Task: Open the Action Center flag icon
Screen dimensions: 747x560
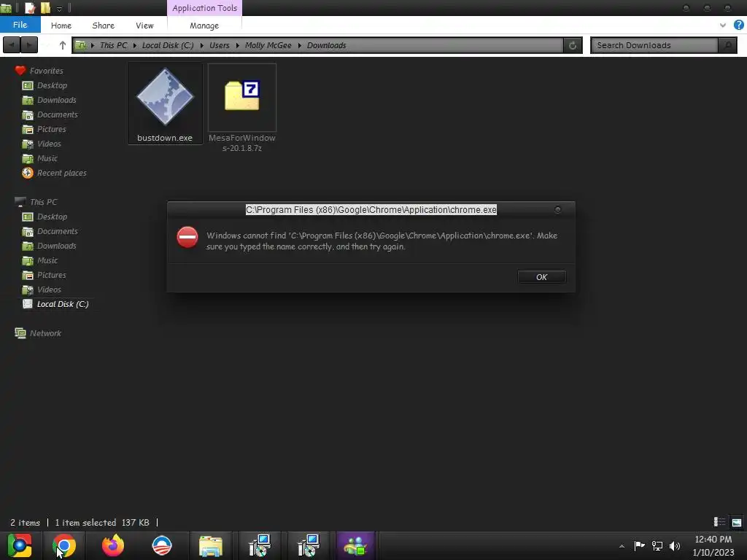Action: point(639,545)
